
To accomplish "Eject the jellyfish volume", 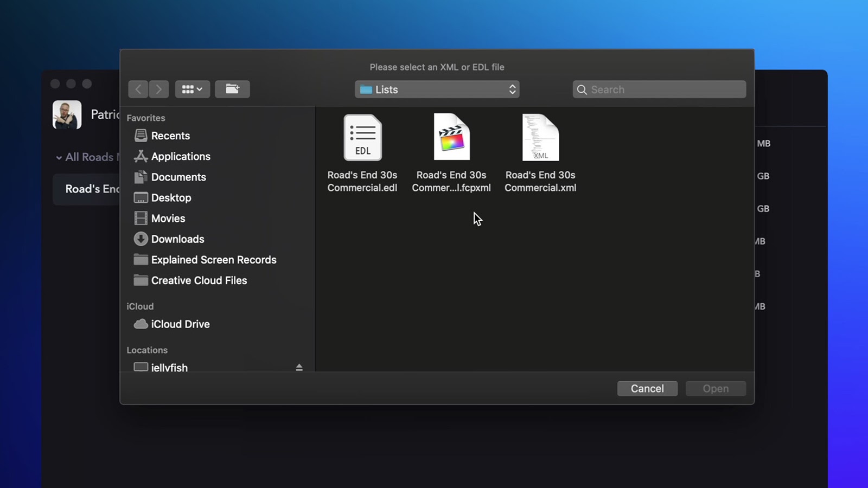I will (x=299, y=367).
